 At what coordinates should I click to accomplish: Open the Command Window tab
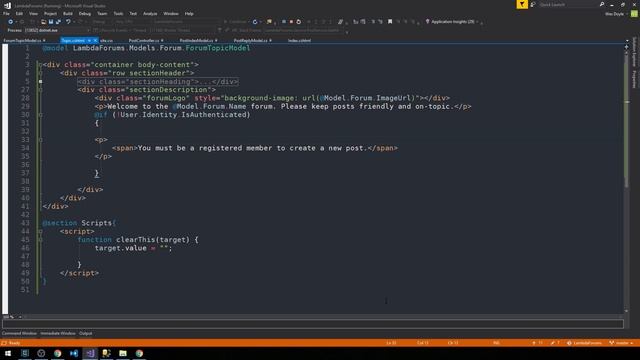(19, 333)
